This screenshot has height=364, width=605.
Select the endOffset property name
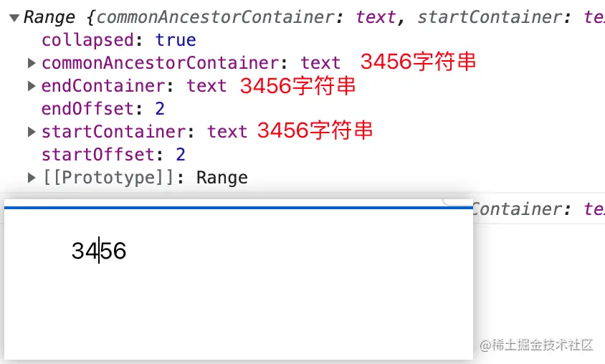[x=87, y=109]
